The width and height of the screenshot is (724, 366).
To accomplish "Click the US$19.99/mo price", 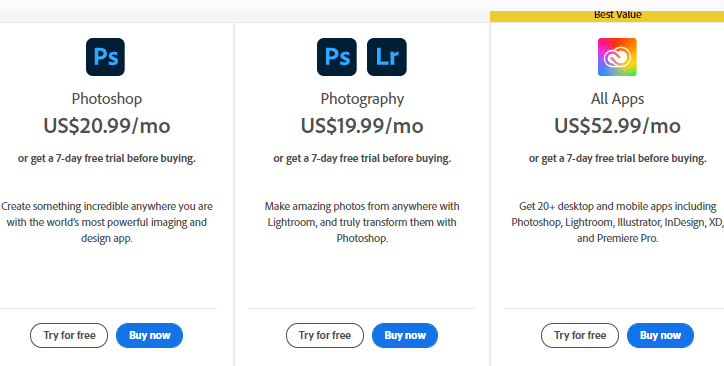I will pos(362,126).
